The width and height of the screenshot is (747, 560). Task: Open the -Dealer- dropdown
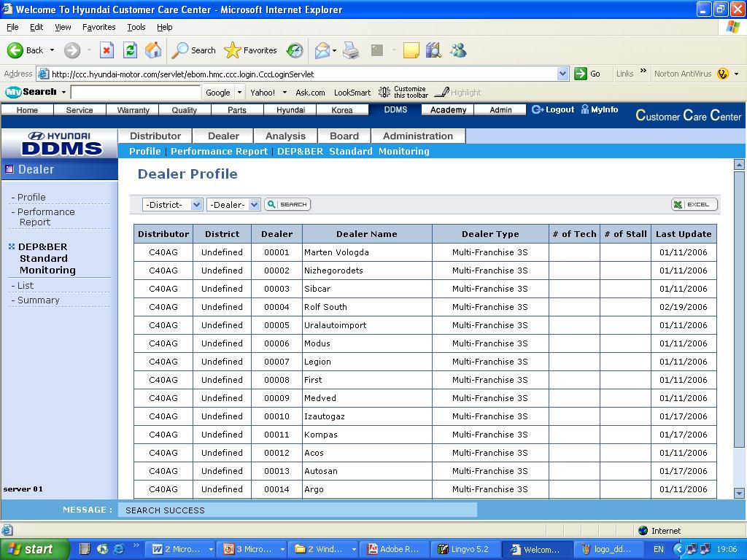tap(233, 205)
